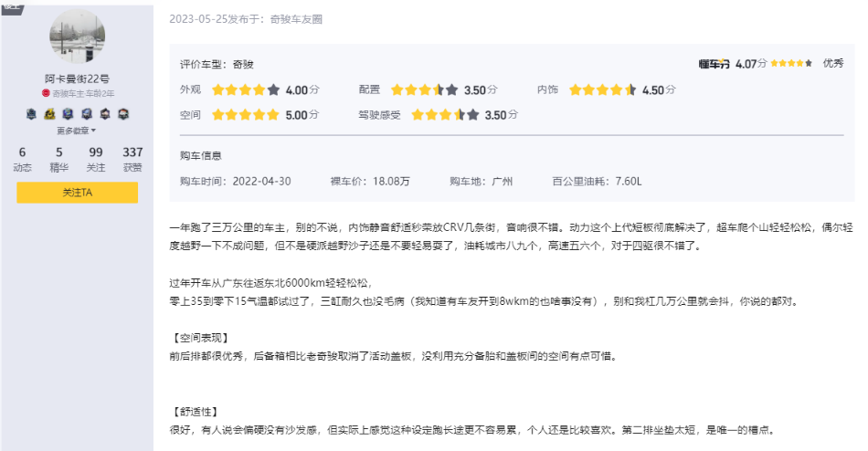Click the yellow 关注TA button

coord(77,193)
